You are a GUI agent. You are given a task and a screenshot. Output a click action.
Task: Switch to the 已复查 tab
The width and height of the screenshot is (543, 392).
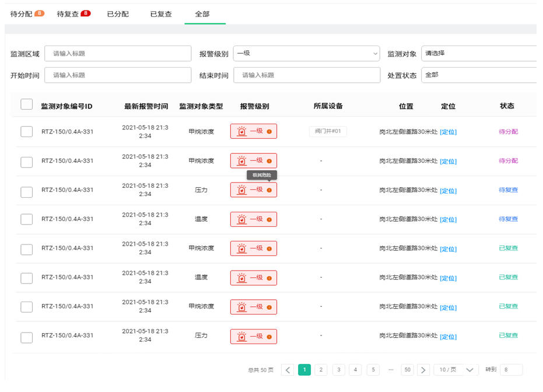[161, 14]
